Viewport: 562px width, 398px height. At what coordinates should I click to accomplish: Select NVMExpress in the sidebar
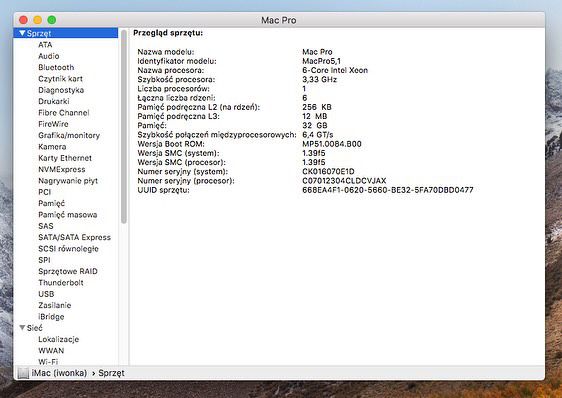tap(62, 169)
